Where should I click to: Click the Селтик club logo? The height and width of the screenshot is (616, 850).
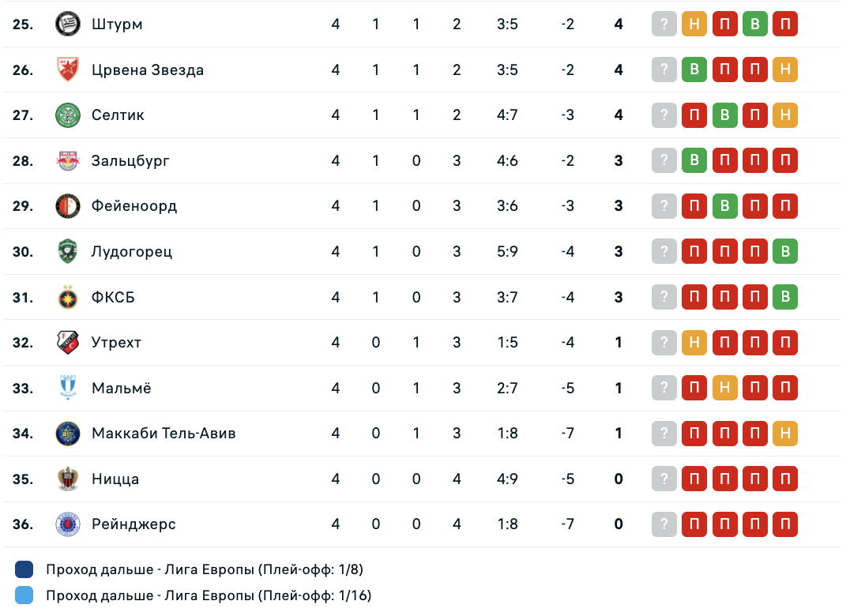(x=67, y=115)
